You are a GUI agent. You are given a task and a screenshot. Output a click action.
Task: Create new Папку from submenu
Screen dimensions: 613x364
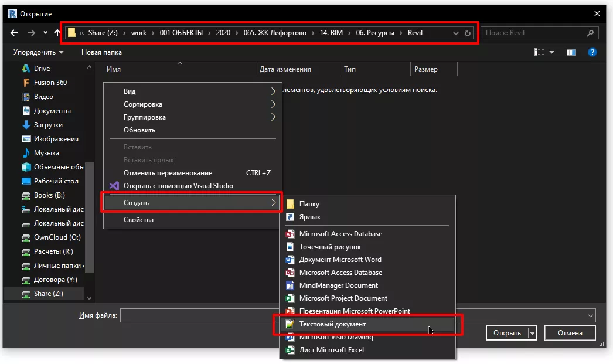click(x=309, y=204)
